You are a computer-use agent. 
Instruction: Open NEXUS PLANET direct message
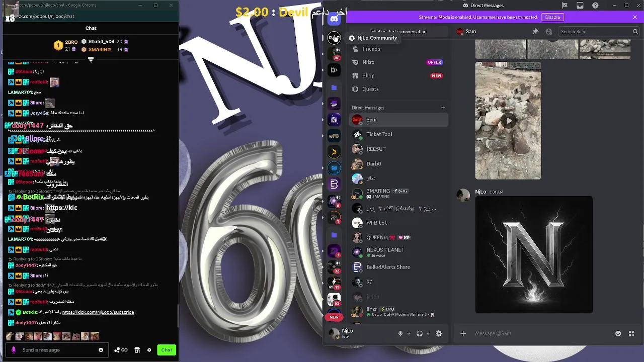tap(398, 252)
